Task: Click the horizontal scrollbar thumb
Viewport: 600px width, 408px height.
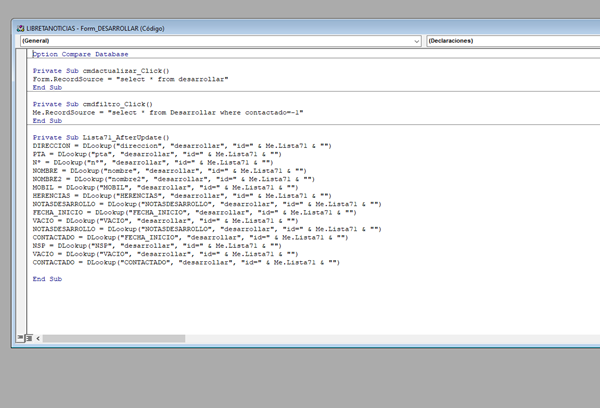Action: tap(114, 338)
